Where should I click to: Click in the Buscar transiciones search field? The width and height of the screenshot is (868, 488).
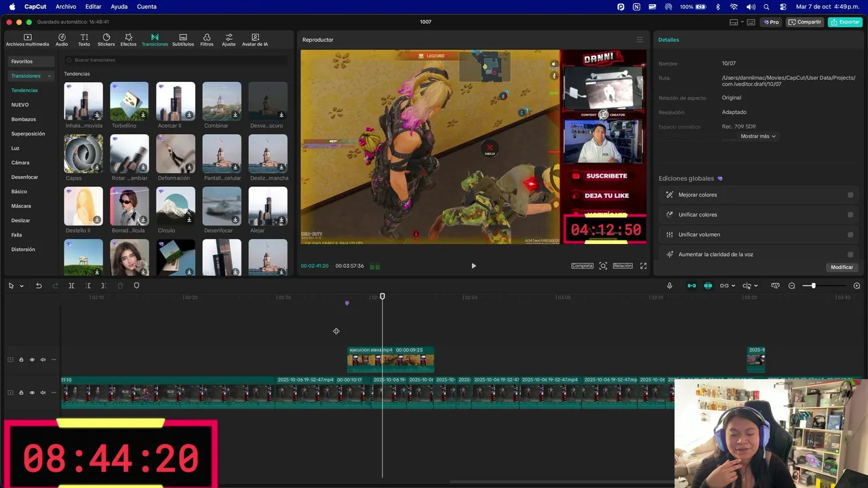tap(176, 60)
